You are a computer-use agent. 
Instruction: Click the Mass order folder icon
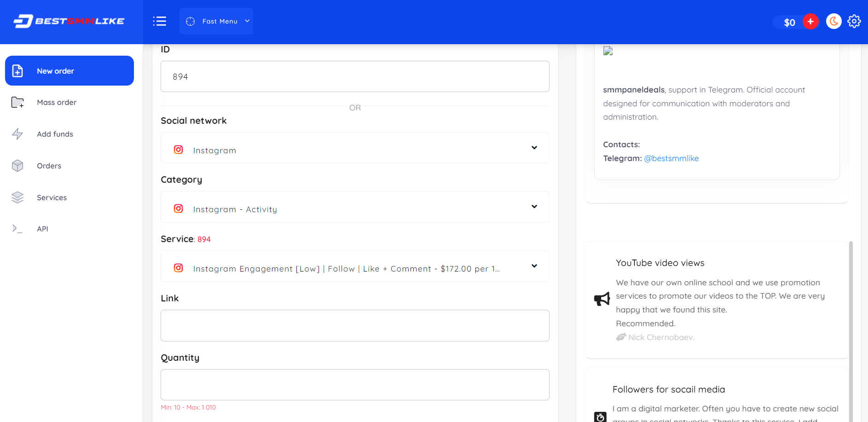pyautogui.click(x=17, y=102)
